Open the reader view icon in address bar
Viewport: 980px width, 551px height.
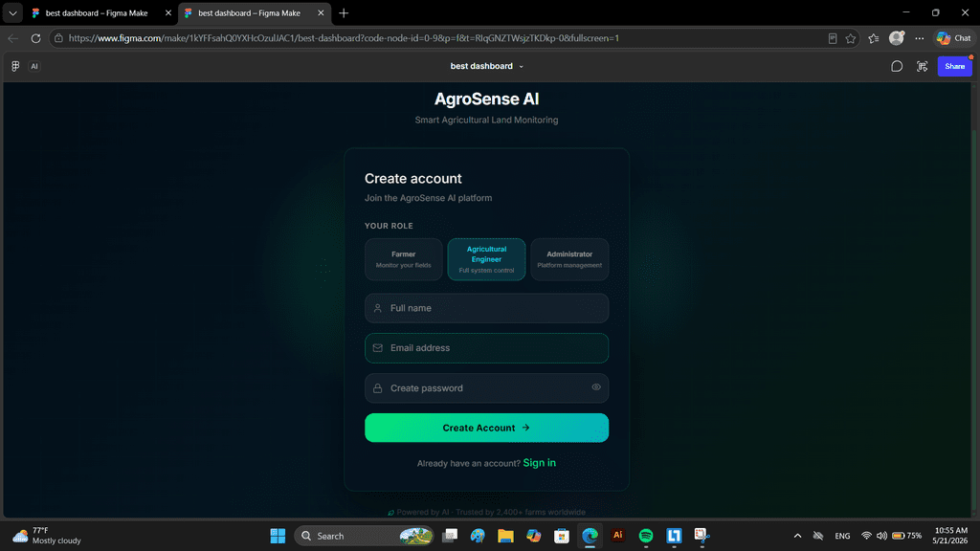click(833, 38)
